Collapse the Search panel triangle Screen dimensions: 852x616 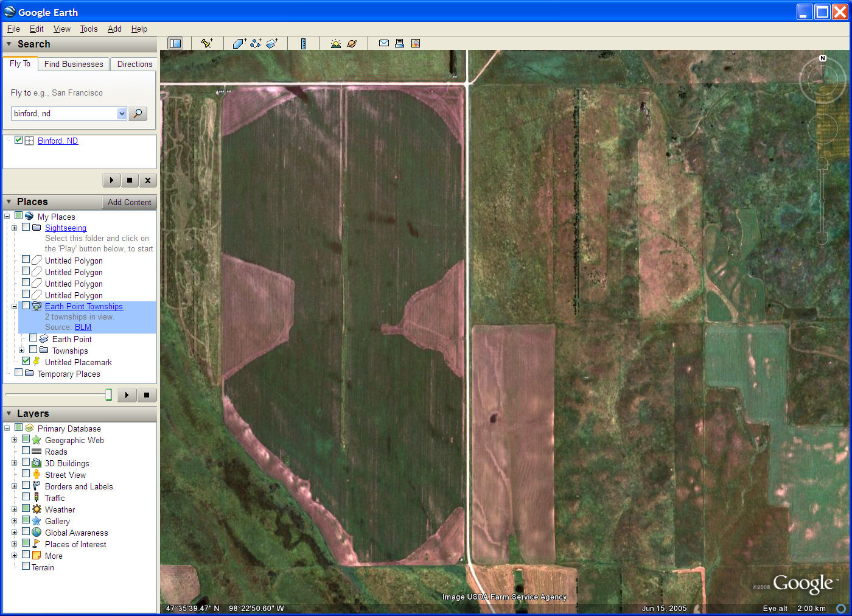tap(9, 44)
